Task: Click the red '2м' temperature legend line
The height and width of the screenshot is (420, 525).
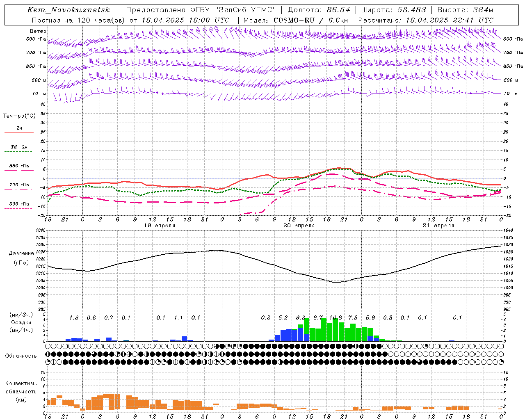Action: 19,133
